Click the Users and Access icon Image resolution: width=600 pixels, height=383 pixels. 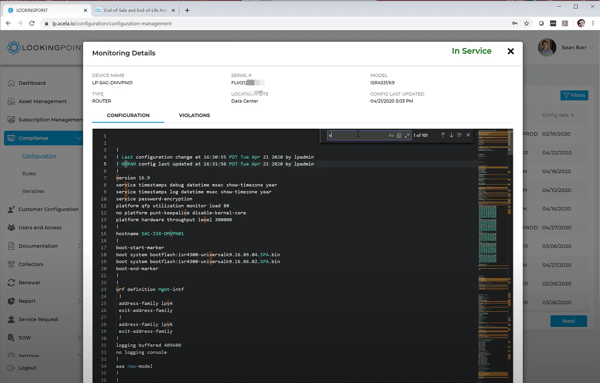click(x=11, y=228)
